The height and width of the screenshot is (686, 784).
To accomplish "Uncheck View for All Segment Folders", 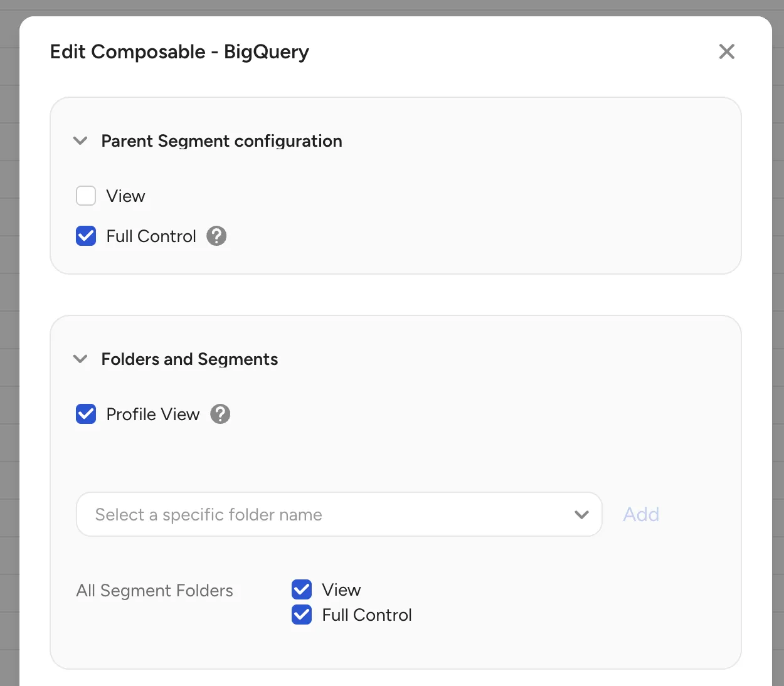I will click(302, 589).
